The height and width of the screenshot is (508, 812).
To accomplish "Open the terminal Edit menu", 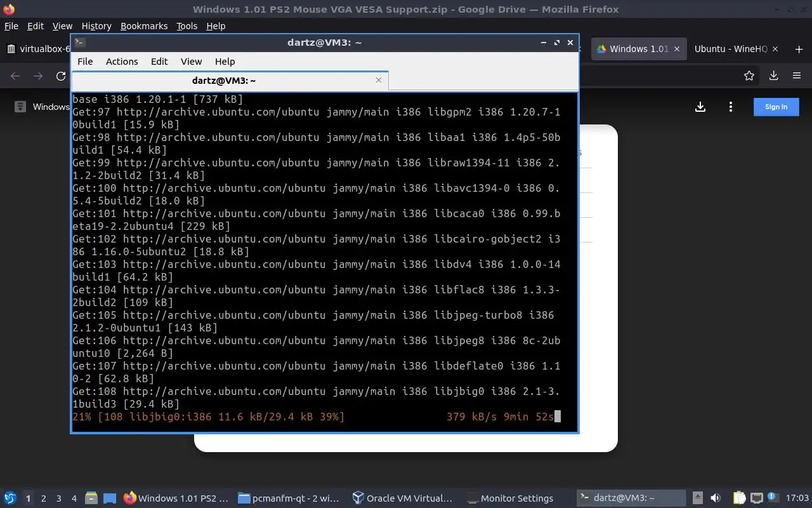I will [x=159, y=62].
